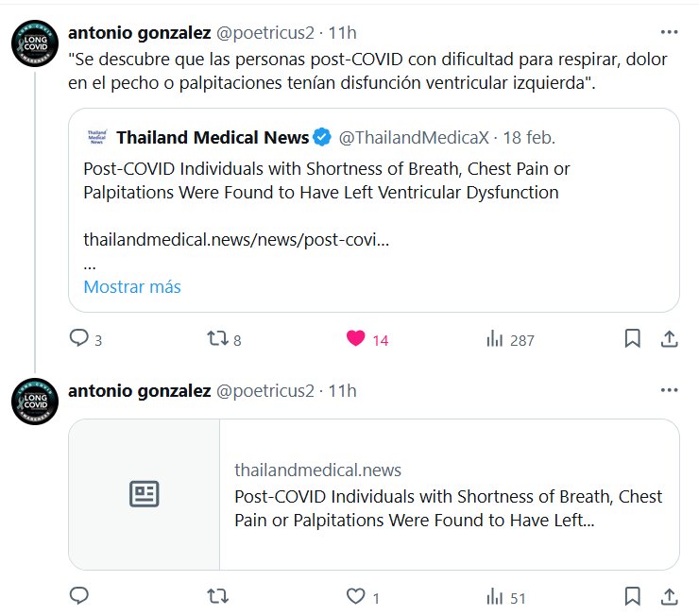Screen dimensions: 699x616
Task: Bookmark the first tweet
Action: click(633, 338)
